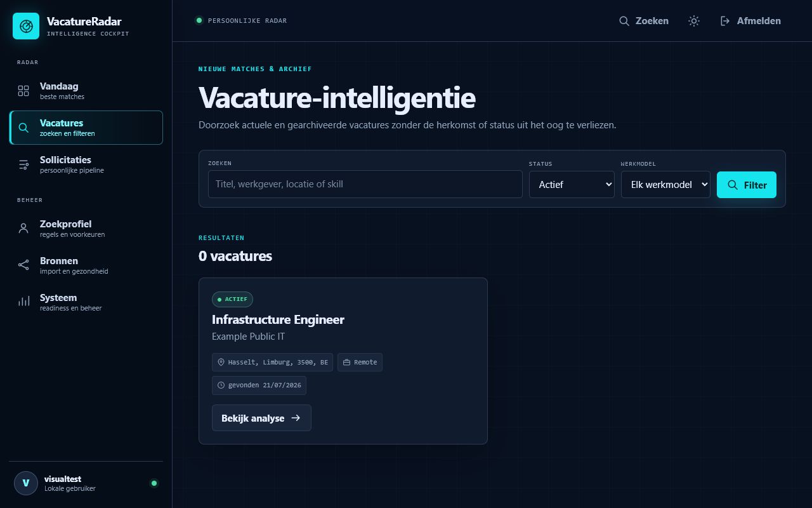
Task: Click Bekijk analyse button on job card
Action: (x=261, y=418)
